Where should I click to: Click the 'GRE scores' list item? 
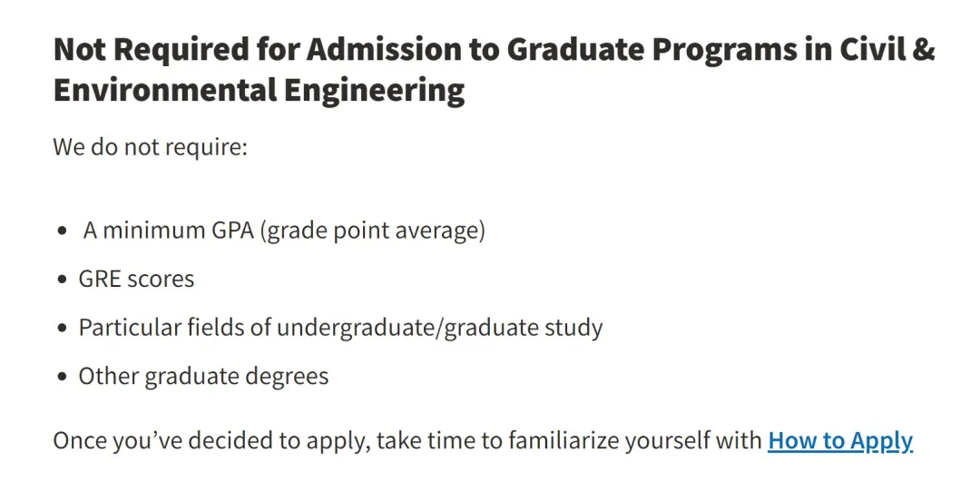[x=136, y=279]
